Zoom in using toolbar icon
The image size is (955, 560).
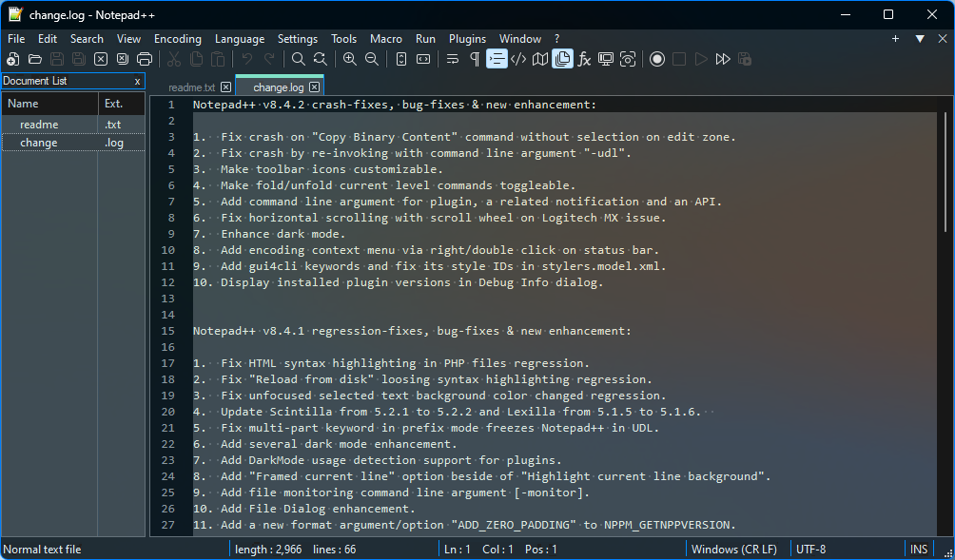(x=350, y=59)
